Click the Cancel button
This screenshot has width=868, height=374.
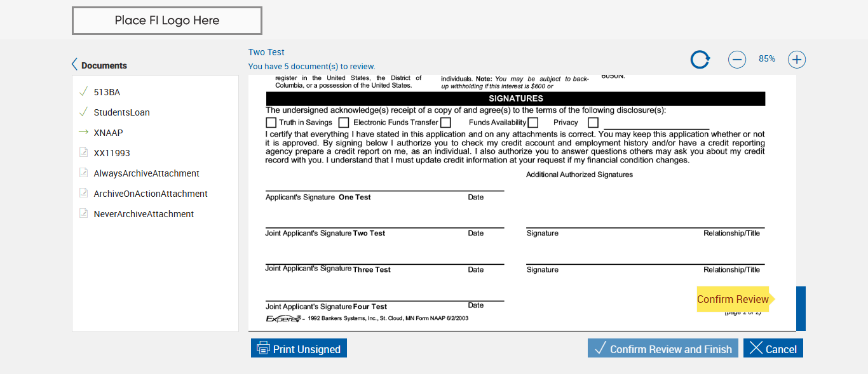click(x=773, y=349)
